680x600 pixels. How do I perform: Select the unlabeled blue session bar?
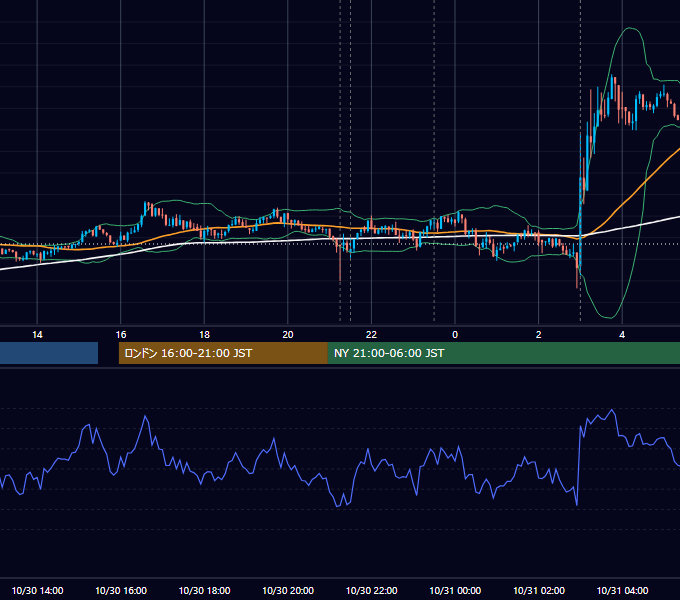click(x=49, y=353)
